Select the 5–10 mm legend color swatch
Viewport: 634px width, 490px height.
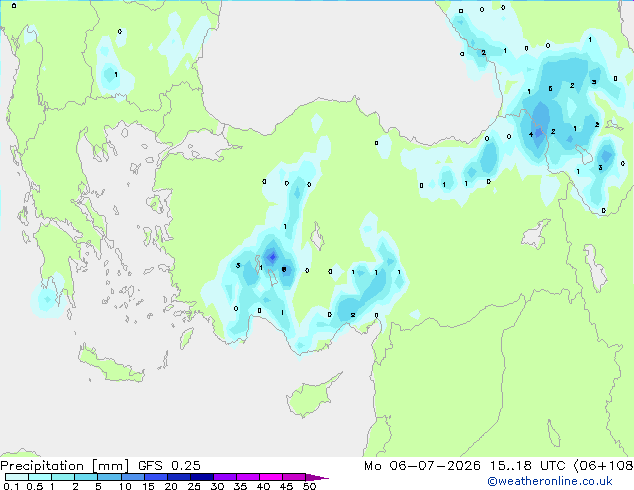109,477
